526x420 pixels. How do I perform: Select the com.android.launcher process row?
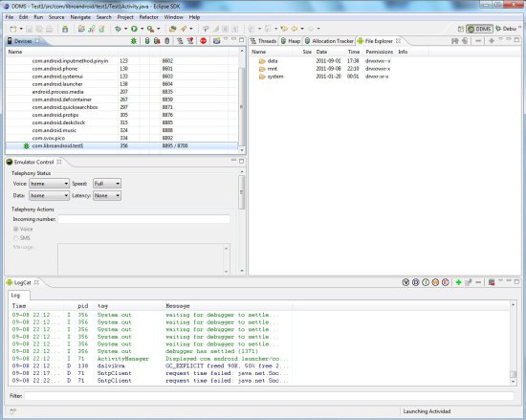pos(121,84)
